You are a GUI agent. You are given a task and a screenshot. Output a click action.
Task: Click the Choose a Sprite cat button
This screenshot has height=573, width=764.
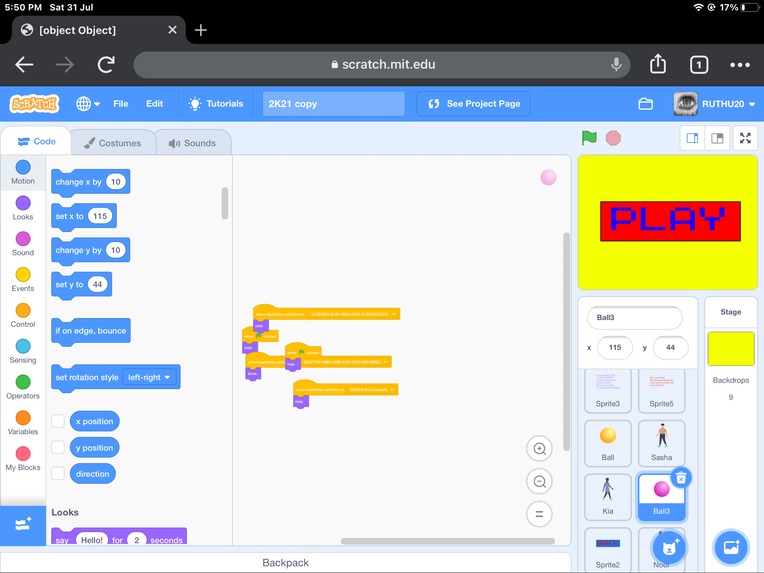coord(669,547)
